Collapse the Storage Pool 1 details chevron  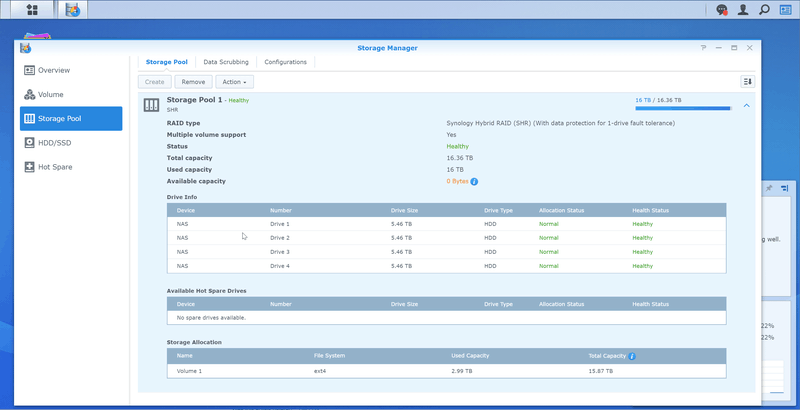click(x=746, y=105)
